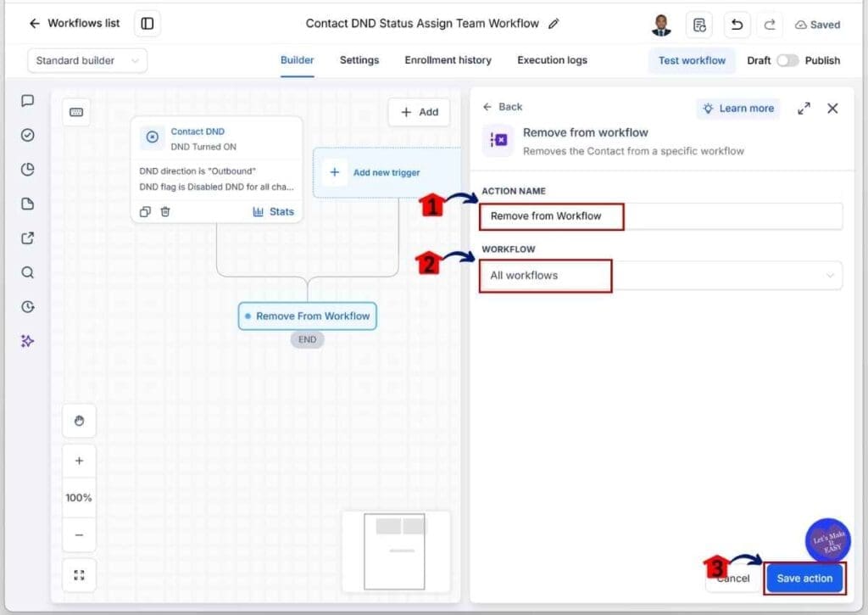
Task: Toggle the sidebar panel icon
Action: [147, 23]
